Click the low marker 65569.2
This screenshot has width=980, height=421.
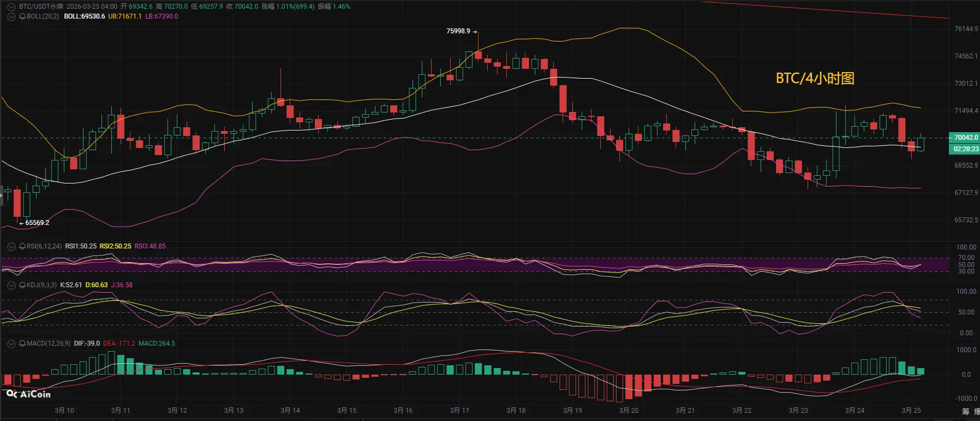[37, 223]
